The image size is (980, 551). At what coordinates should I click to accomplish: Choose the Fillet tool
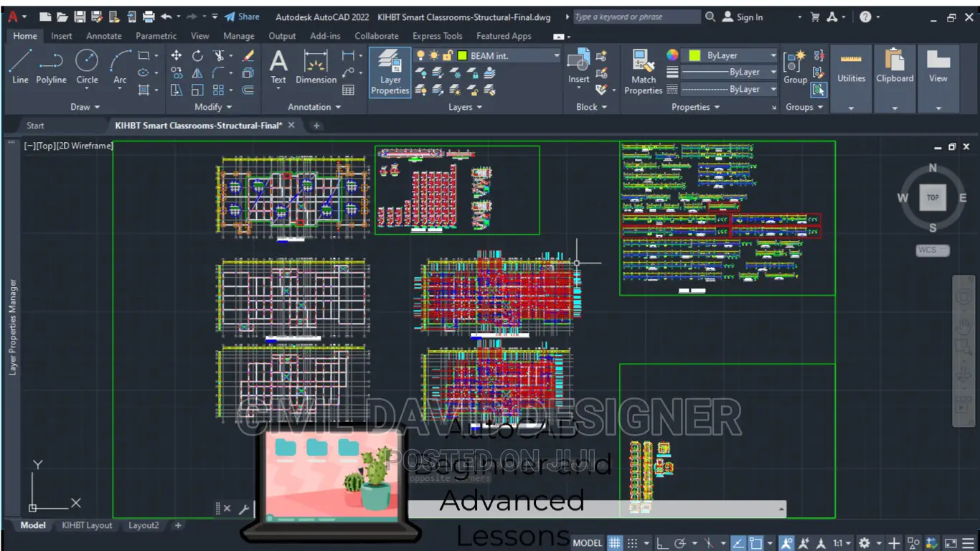coord(218,72)
